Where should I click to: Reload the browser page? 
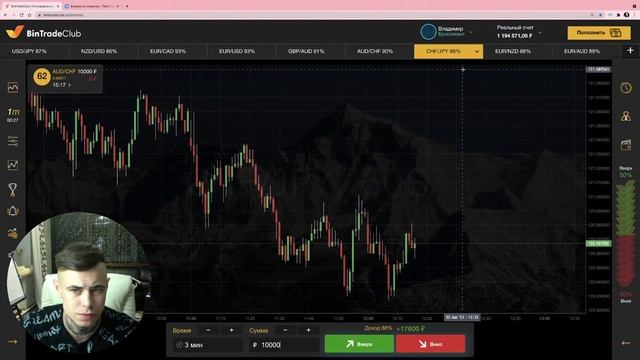click(x=22, y=15)
